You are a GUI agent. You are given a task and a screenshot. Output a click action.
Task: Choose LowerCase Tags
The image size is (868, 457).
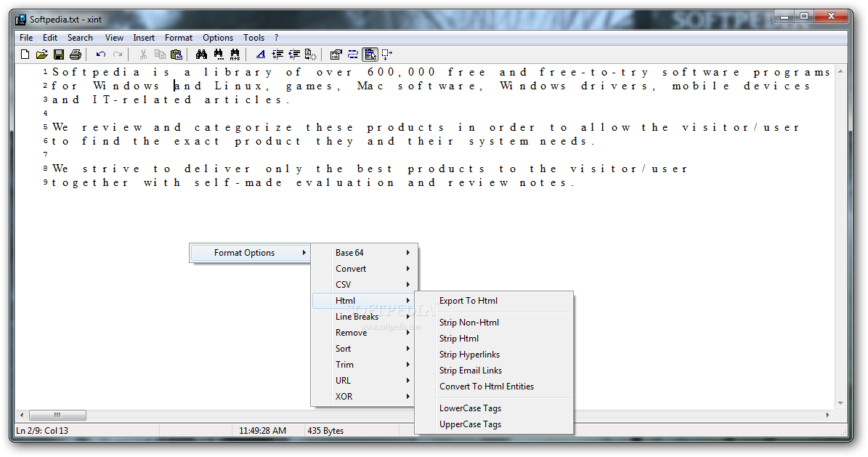[x=494, y=408]
